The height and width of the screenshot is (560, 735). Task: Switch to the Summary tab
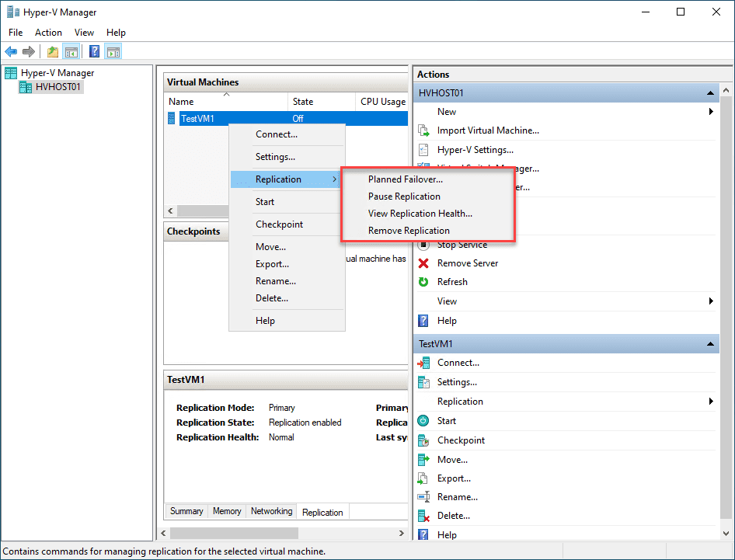tap(186, 511)
